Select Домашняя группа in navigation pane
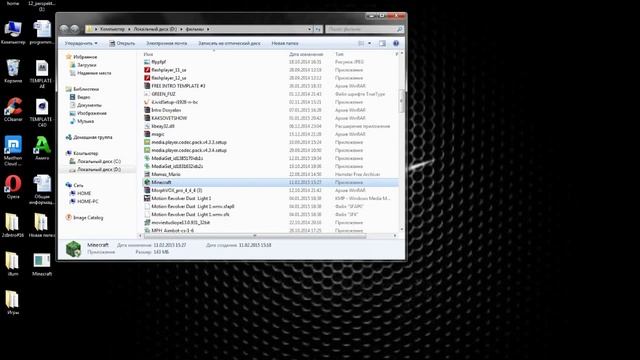This screenshot has height=360, width=640. (89, 137)
